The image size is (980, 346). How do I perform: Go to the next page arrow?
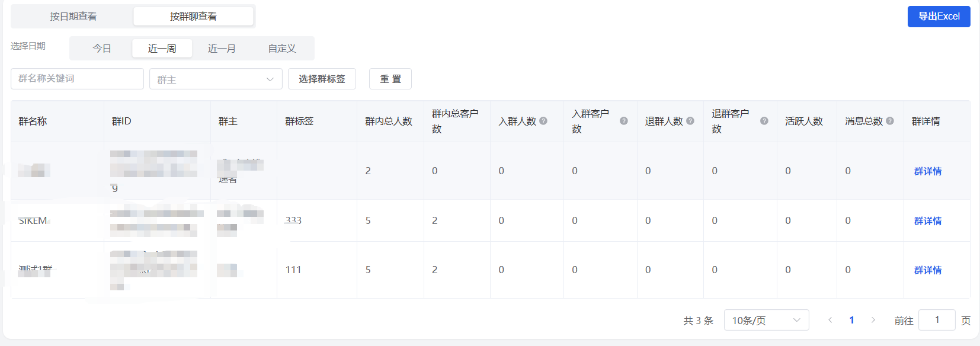(x=873, y=320)
